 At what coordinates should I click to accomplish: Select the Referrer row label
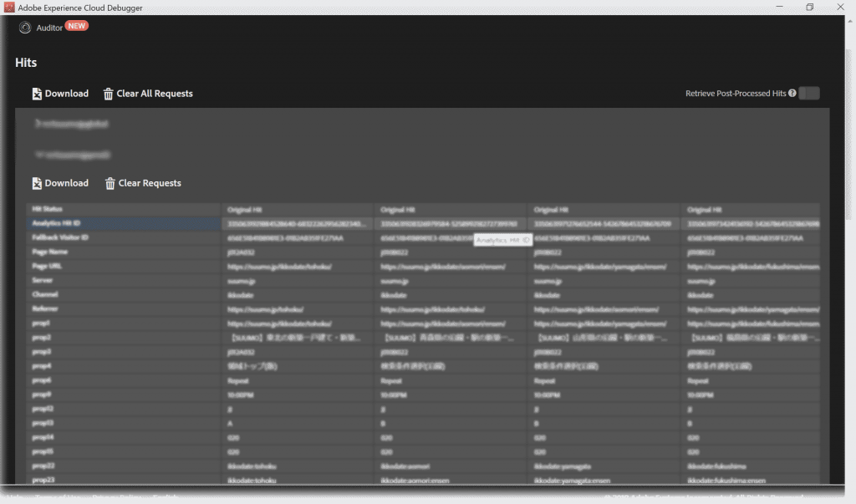pos(45,308)
